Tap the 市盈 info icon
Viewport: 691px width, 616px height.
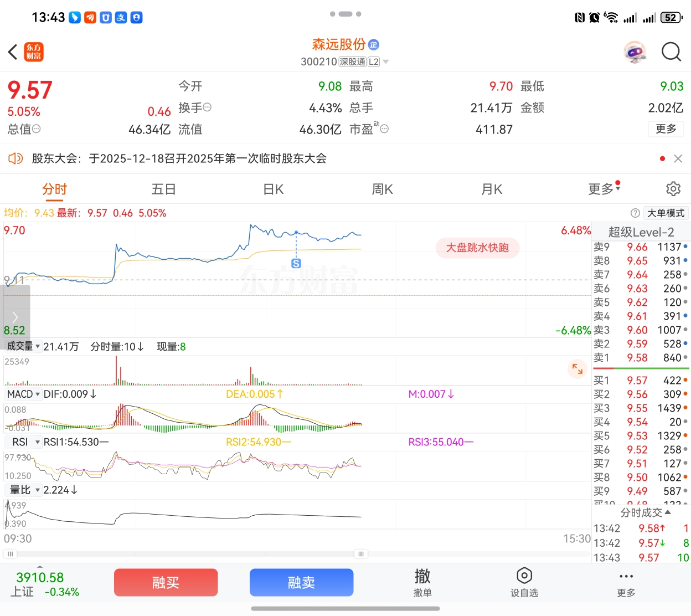click(384, 129)
